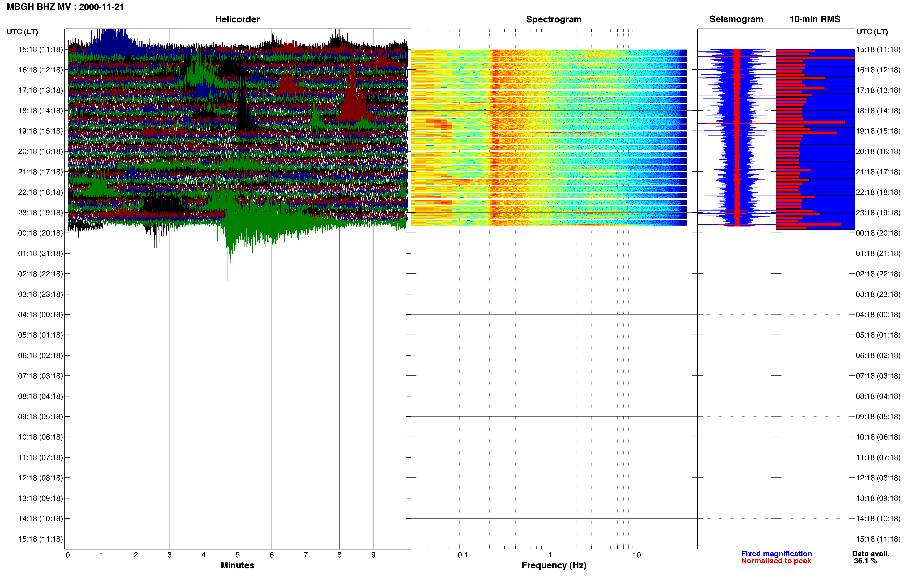The image size is (924, 578).
Task: Click the left '15:18 (11:18)' label at top
Action: [41, 49]
